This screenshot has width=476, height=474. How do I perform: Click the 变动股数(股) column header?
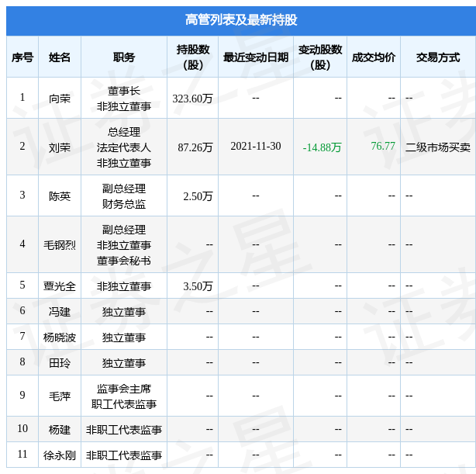(320, 57)
